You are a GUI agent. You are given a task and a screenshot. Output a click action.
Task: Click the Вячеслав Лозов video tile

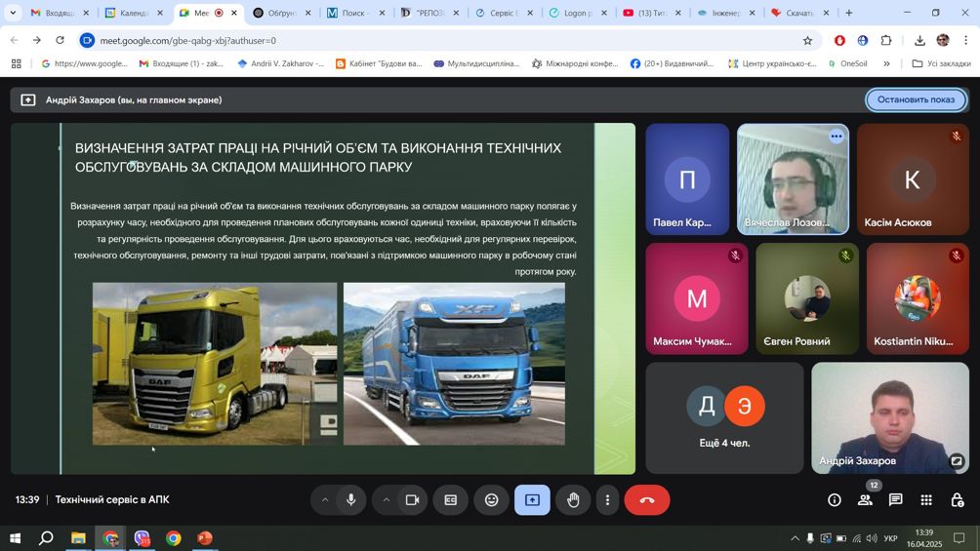(x=793, y=180)
